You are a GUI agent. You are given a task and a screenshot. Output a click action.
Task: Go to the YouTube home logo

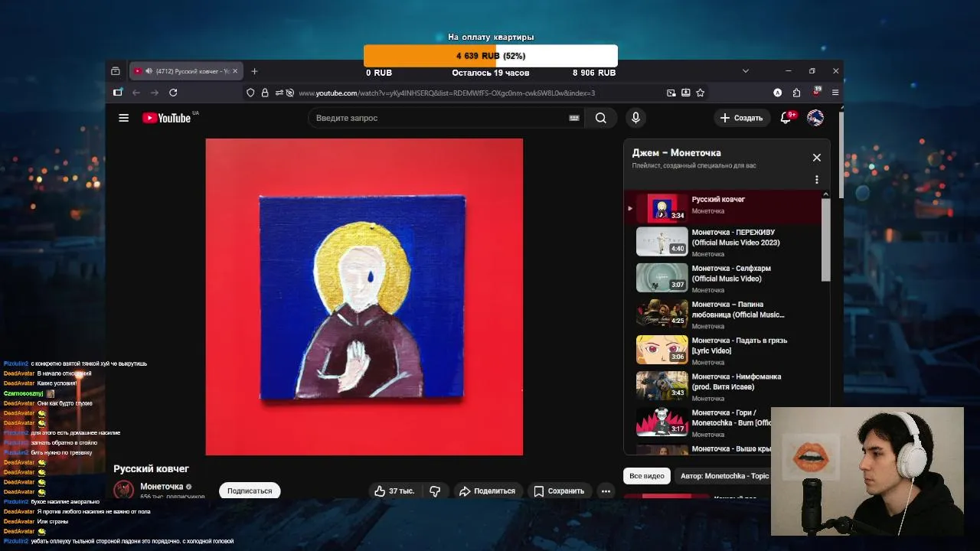[x=166, y=118]
